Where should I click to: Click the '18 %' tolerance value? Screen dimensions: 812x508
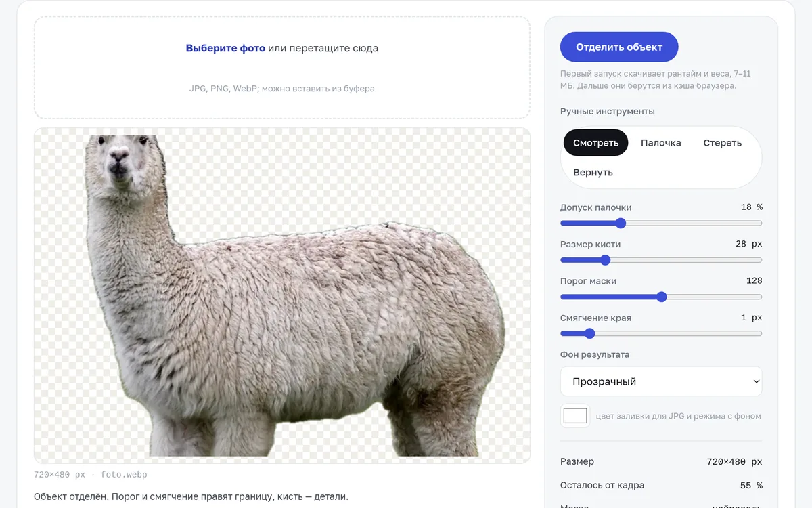[x=752, y=207]
